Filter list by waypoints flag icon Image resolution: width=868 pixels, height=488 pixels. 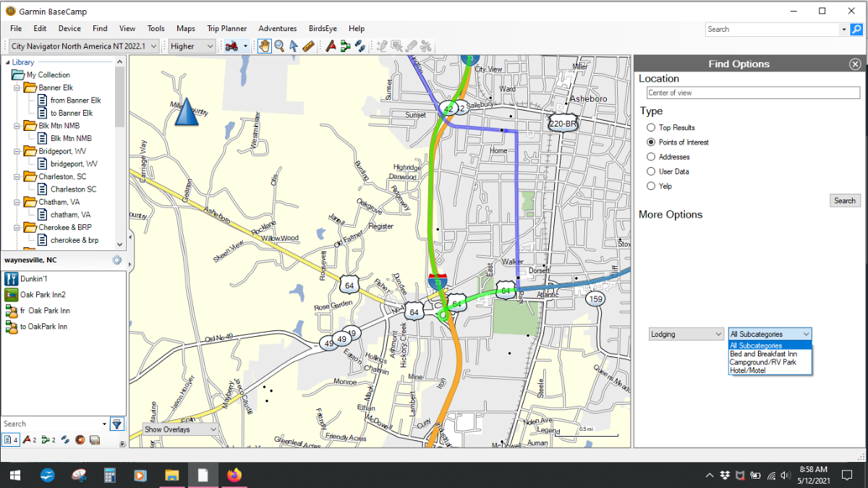tap(29, 439)
